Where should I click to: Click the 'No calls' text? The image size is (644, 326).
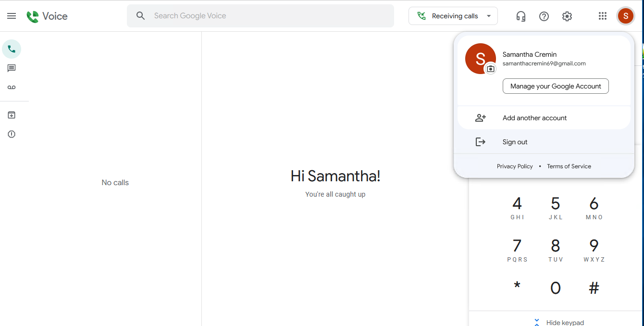pos(115,183)
